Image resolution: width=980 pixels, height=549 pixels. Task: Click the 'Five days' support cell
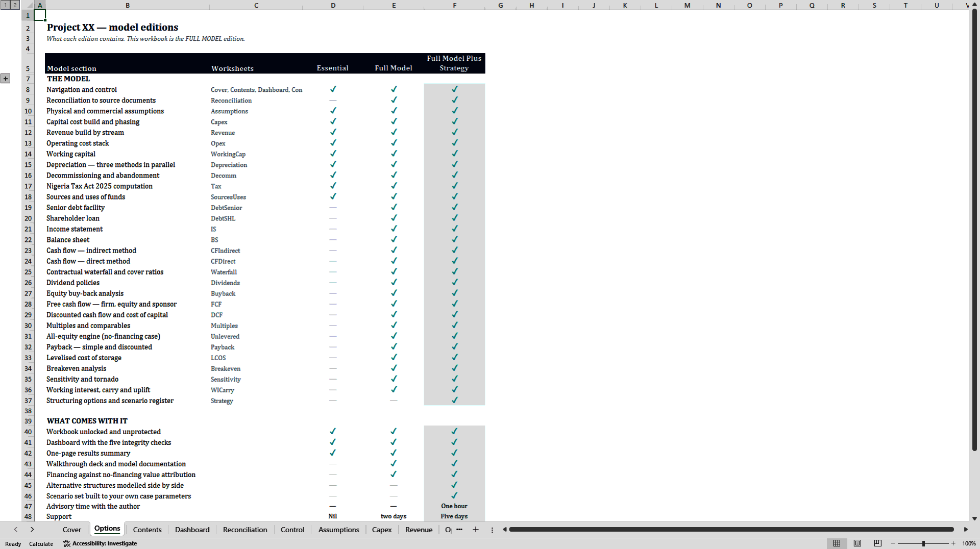454,516
